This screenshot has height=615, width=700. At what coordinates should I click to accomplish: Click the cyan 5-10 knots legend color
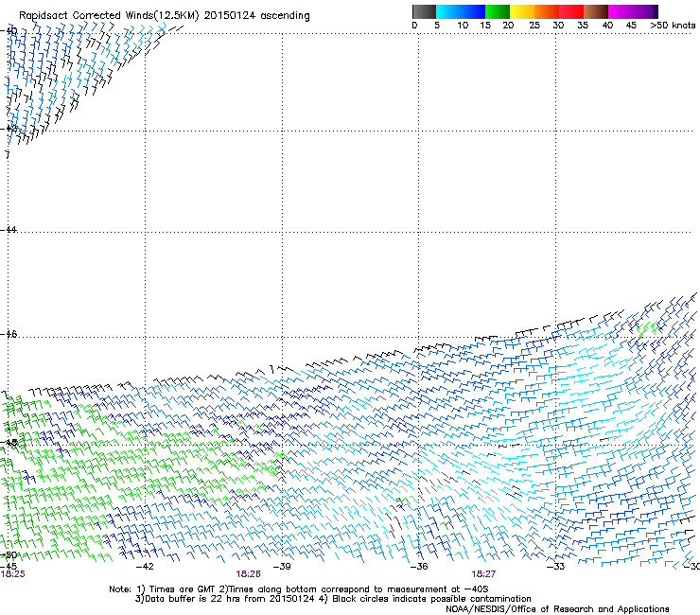[448, 11]
